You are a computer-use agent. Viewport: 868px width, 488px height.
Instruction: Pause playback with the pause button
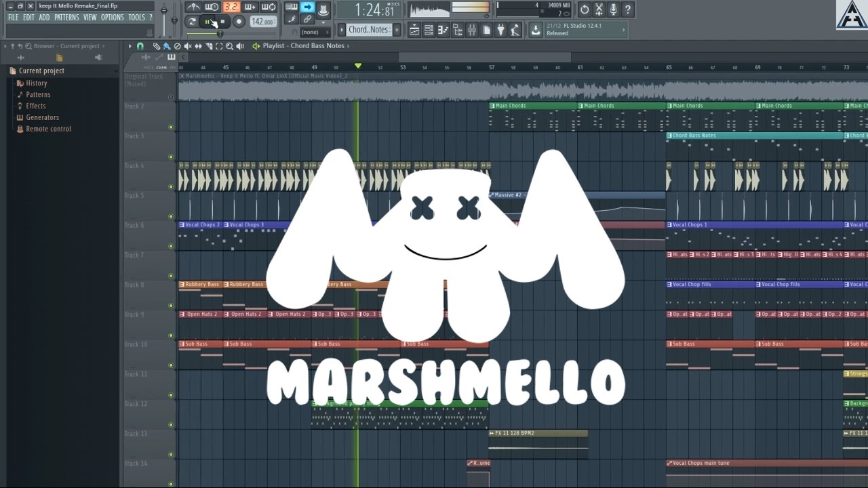(x=208, y=22)
